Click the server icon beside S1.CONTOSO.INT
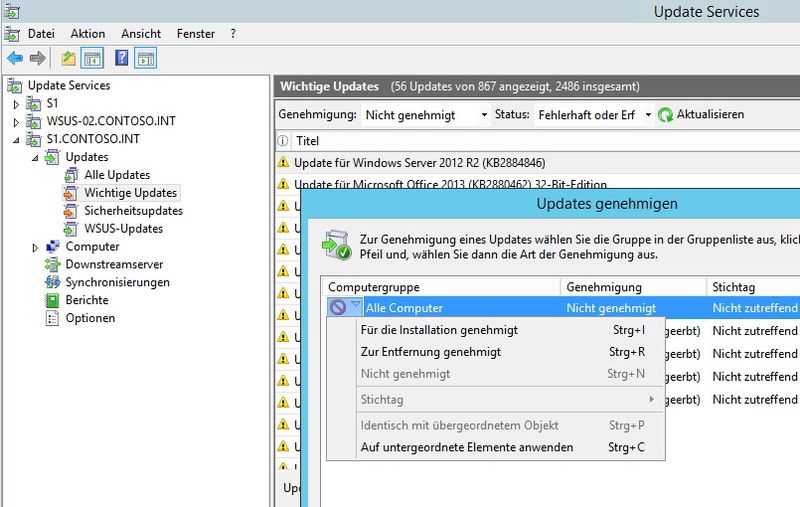 (34, 139)
